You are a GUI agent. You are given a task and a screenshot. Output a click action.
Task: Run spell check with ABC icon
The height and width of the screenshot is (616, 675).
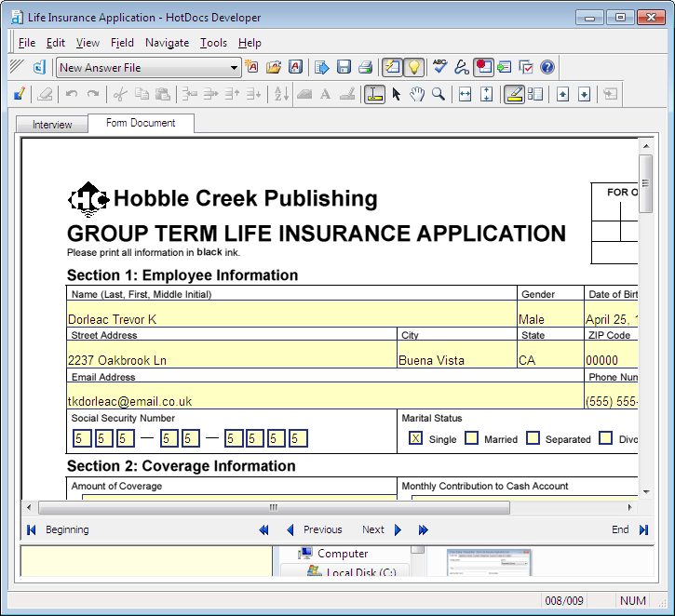(439, 67)
